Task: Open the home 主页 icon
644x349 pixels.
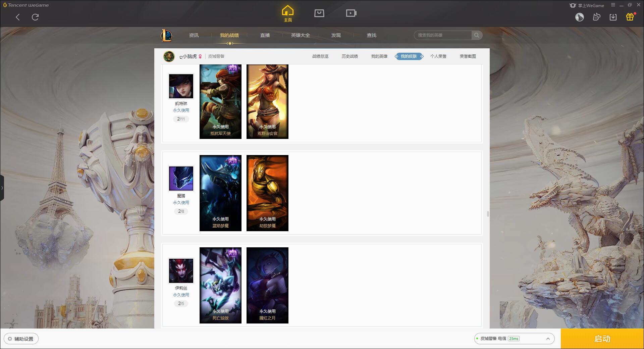Action: 288,13
